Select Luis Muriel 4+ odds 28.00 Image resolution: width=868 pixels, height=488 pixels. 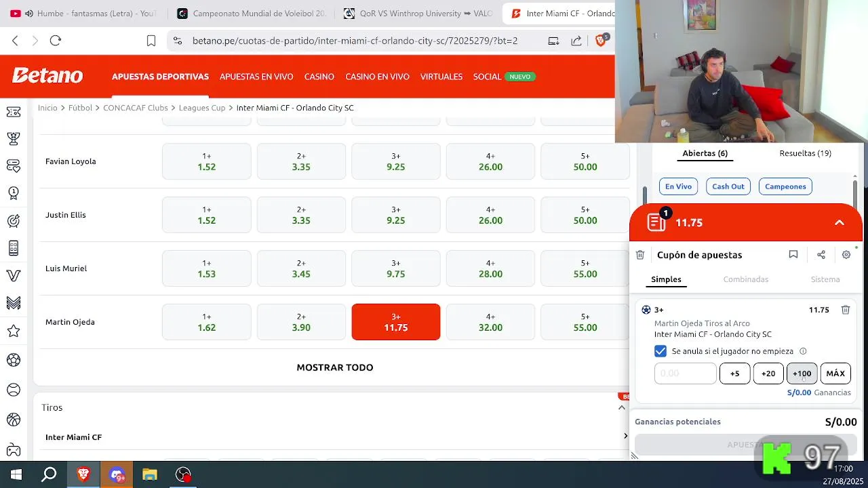(x=490, y=268)
